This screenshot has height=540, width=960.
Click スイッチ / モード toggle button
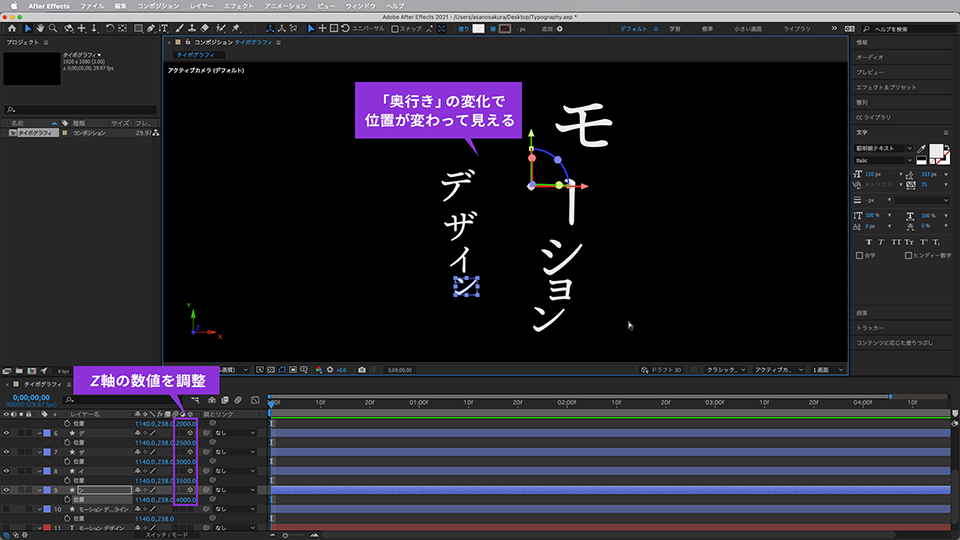pyautogui.click(x=167, y=535)
